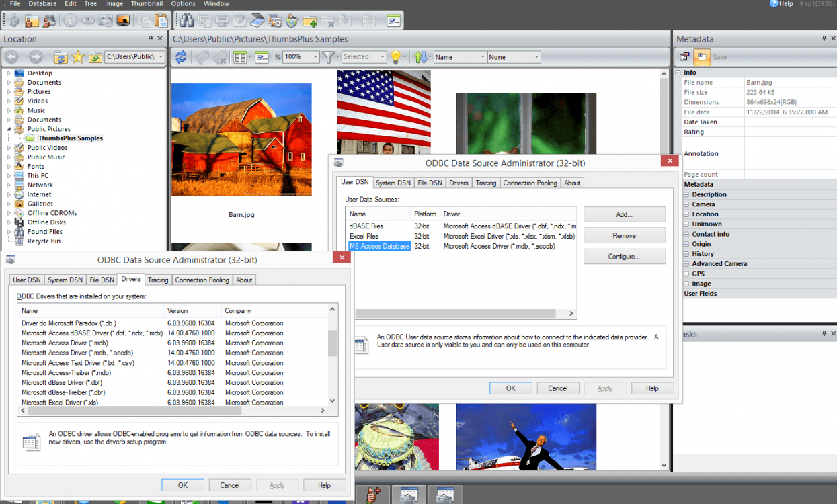Screen dimensions: 837x504
Task: Toggle the highlighted Metadata toolbar button
Action: 701,57
